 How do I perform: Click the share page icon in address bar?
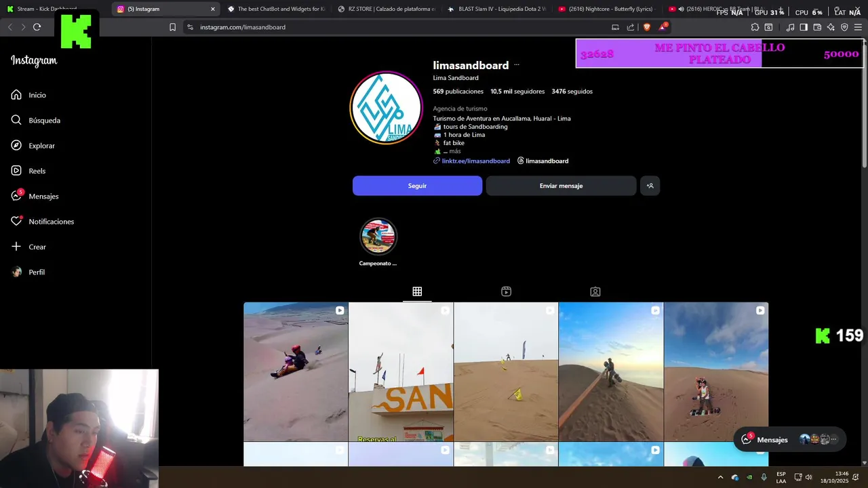631,27
